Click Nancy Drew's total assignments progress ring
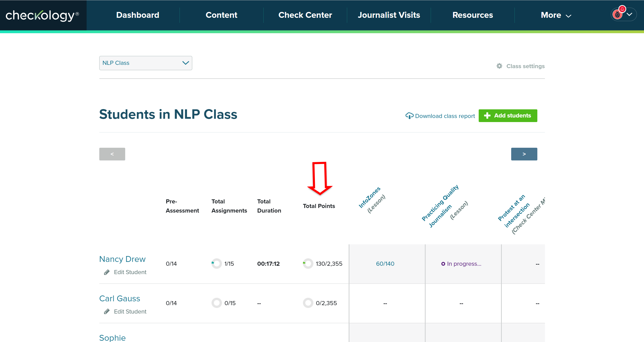The image size is (644, 342). [216, 264]
